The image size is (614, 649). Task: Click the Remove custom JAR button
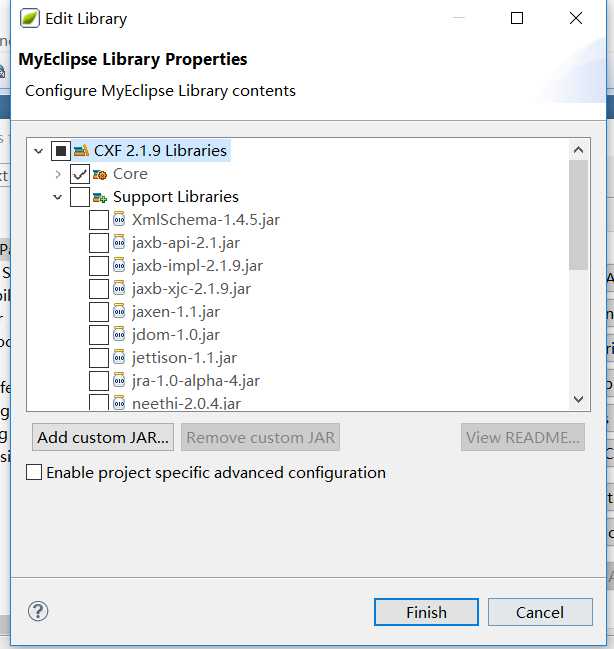tap(260, 437)
